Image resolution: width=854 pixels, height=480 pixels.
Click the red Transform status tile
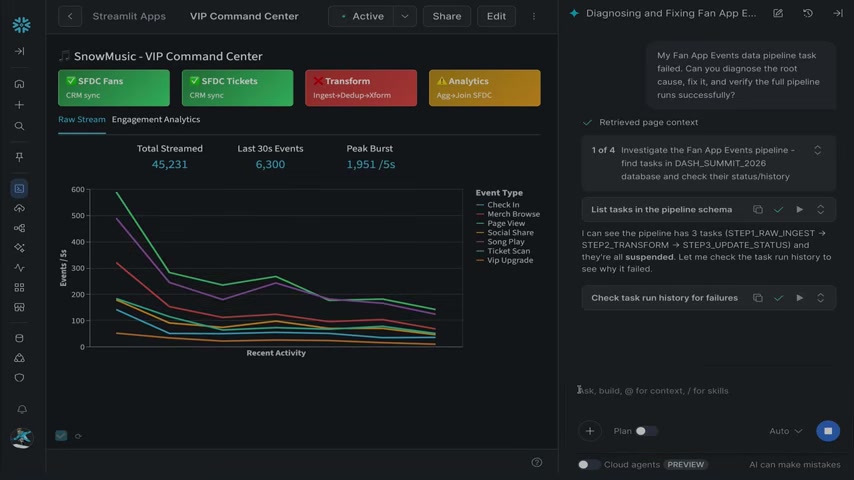tap(361, 88)
